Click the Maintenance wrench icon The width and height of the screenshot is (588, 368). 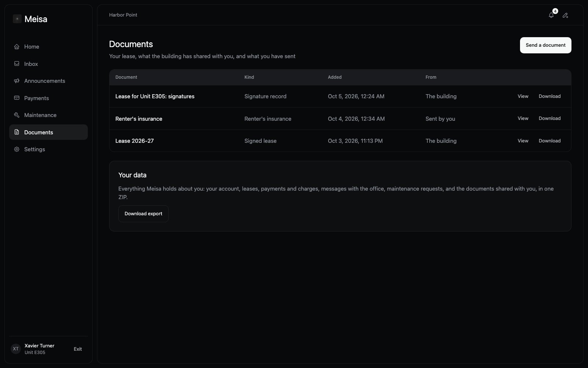pos(17,115)
